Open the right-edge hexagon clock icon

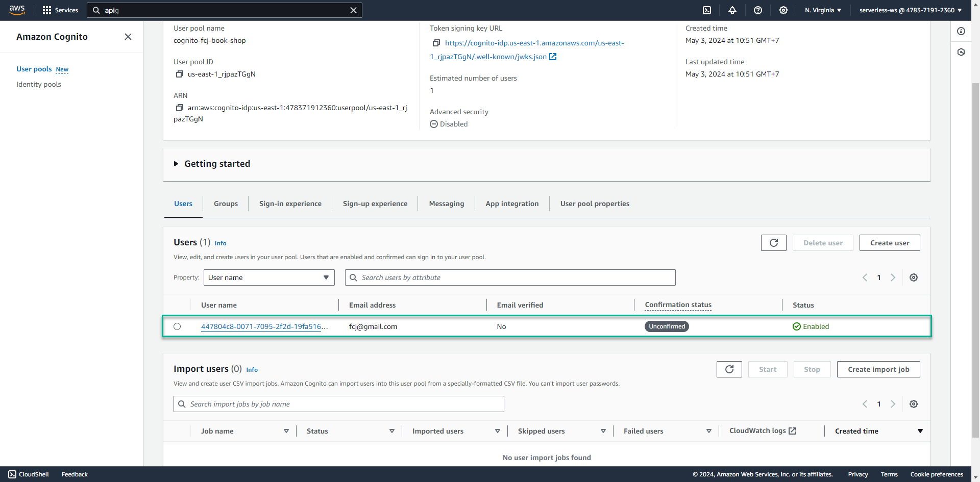click(x=961, y=52)
